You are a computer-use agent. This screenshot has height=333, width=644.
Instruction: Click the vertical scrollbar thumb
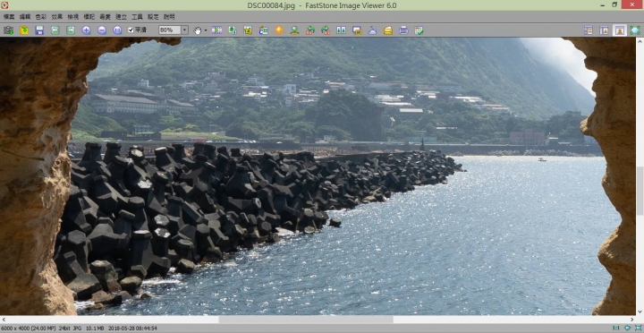click(640, 192)
